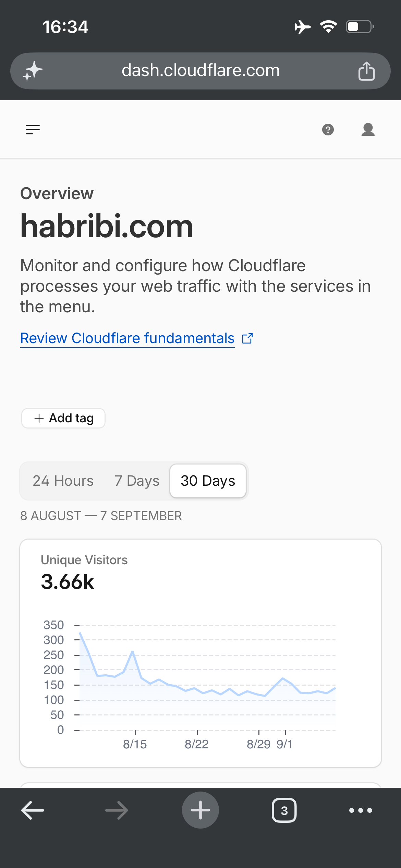The width and height of the screenshot is (401, 868).
Task: Go back with the browser back arrow
Action: (x=33, y=810)
